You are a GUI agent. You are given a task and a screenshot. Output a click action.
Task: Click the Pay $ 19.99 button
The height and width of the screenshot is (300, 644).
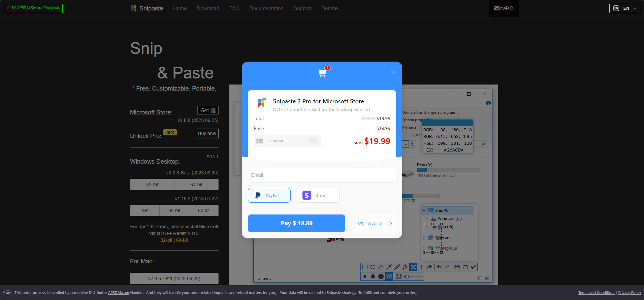pyautogui.click(x=296, y=223)
